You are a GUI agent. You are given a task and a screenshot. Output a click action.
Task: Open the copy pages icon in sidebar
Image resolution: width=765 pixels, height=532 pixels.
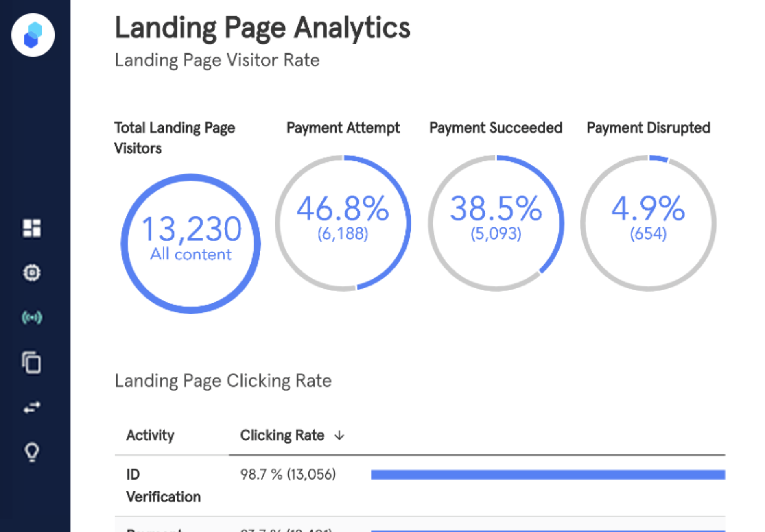pos(32,362)
